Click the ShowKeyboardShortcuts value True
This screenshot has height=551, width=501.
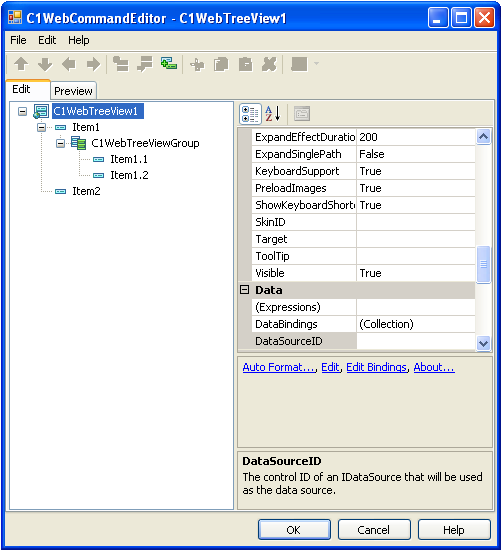point(416,205)
